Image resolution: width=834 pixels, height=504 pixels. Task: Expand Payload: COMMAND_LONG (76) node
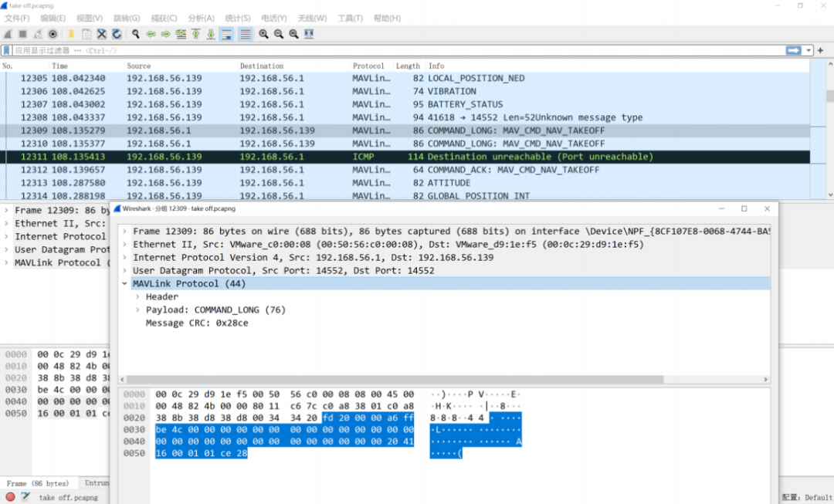(137, 310)
